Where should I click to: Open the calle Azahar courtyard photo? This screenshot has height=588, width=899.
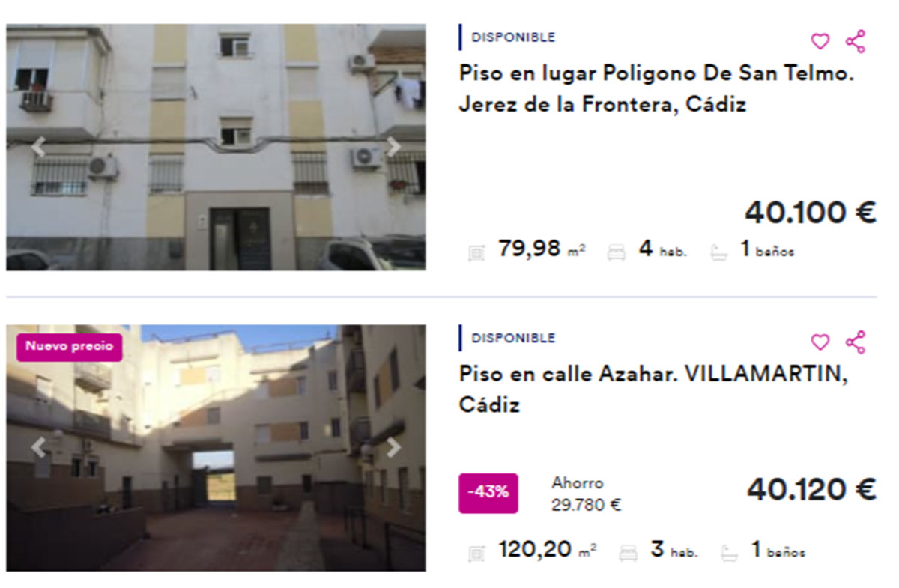coord(216,448)
